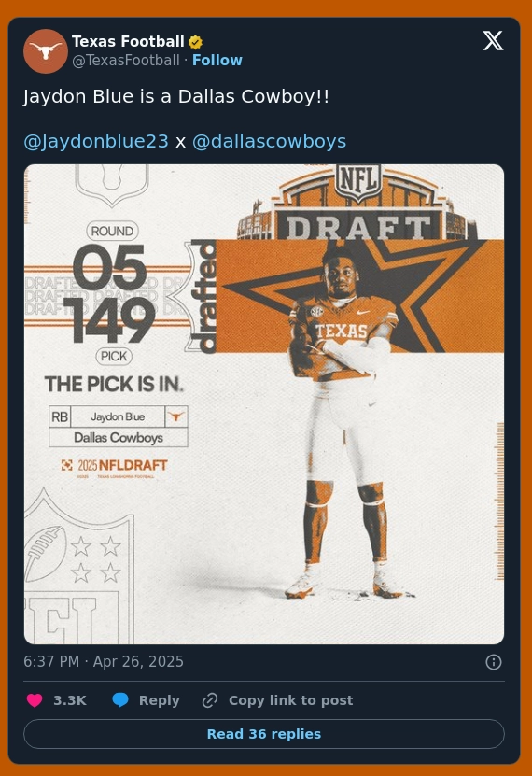Screen dimensions: 532x776
Task: Click the Reply label
Action: 160,700
